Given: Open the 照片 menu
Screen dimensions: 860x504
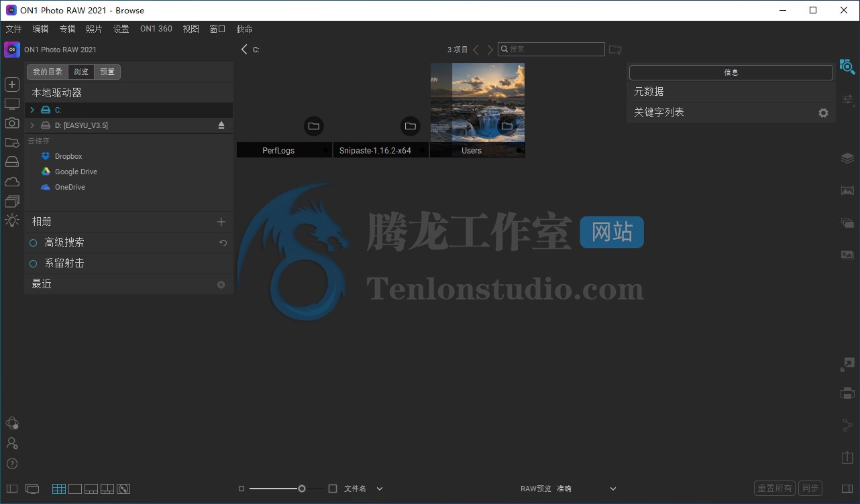Looking at the screenshot, I should click(94, 29).
